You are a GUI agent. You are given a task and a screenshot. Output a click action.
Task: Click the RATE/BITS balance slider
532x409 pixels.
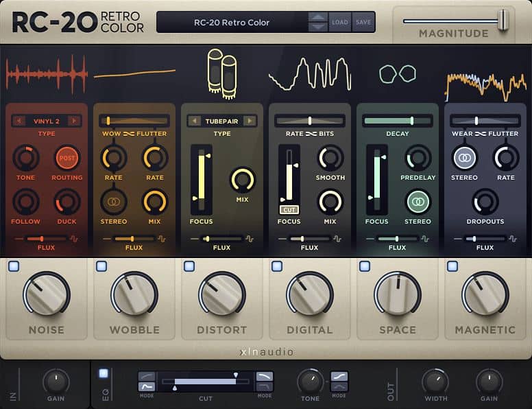310,121
